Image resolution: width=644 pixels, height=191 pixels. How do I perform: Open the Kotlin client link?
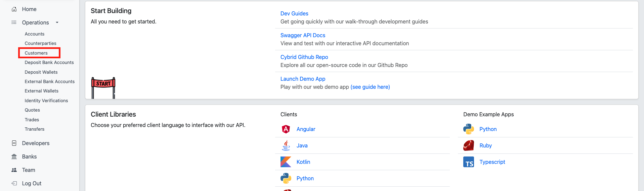303,162
